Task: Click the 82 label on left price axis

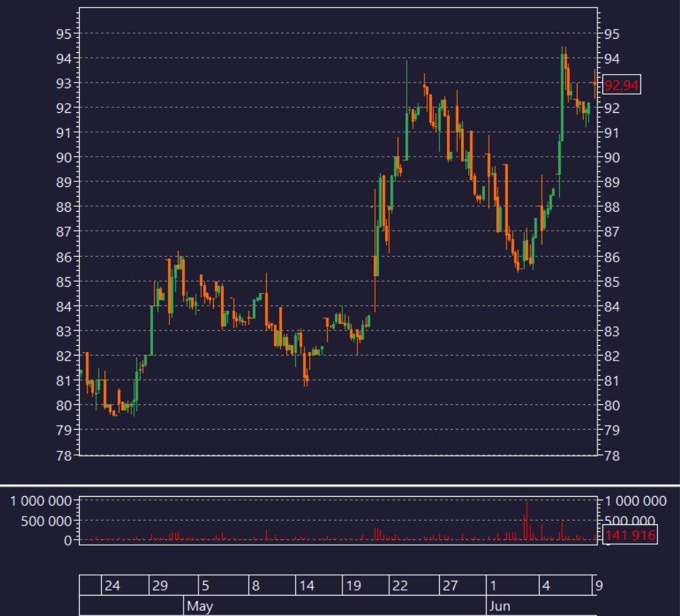Action: (x=64, y=356)
